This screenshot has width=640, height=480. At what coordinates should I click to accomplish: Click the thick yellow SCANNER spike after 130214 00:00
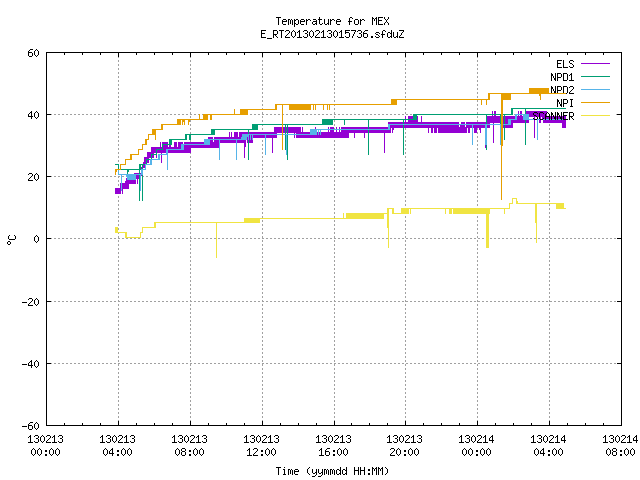pos(487,229)
